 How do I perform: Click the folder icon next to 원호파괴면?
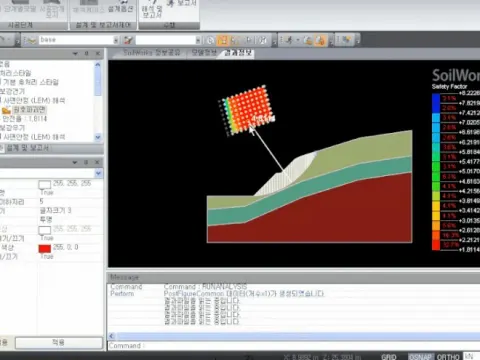(6, 110)
